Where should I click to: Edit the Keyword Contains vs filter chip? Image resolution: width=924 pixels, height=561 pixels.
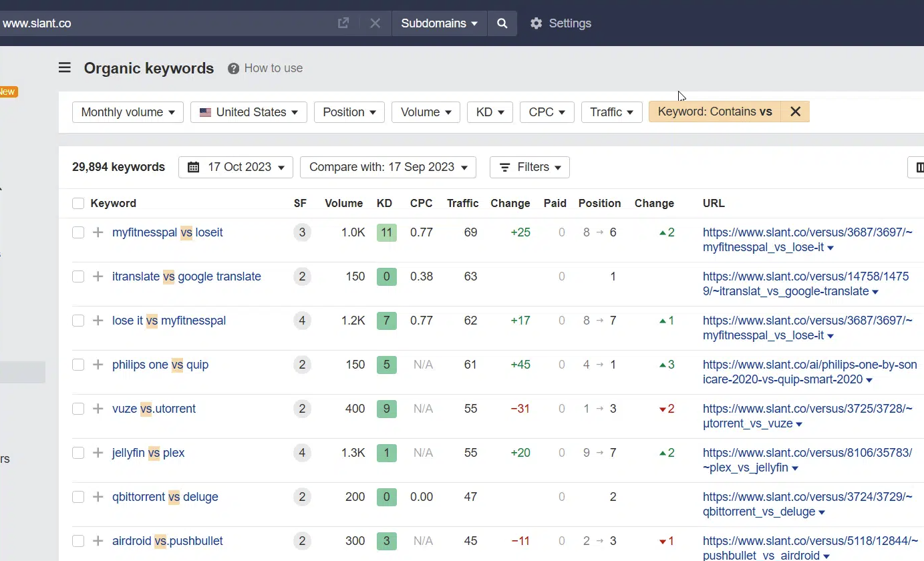(715, 112)
